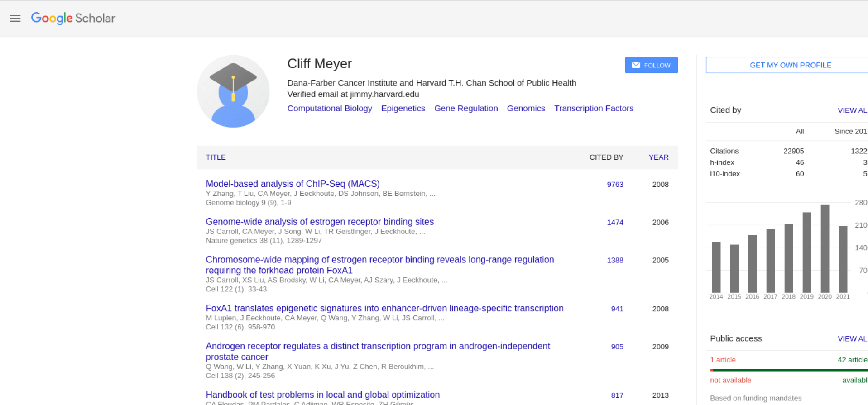Viewport: 868px width, 405px height.
Task: Open Genome-wide analysis of estrogen receptor binding sites
Action: pyautogui.click(x=320, y=222)
